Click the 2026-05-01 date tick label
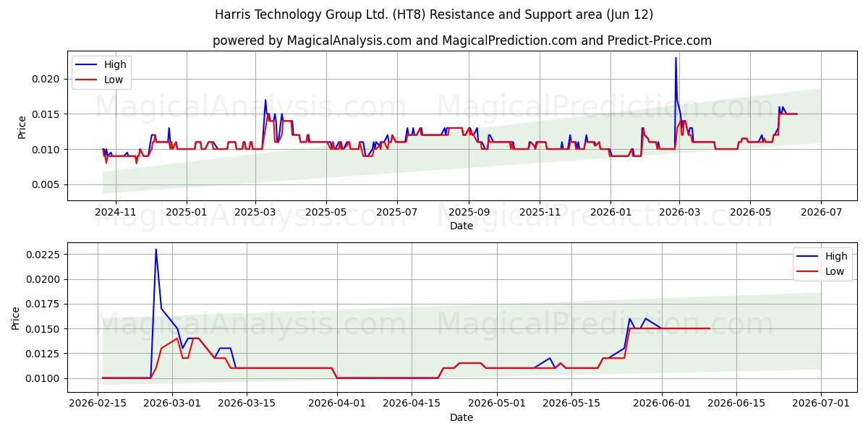 497,404
